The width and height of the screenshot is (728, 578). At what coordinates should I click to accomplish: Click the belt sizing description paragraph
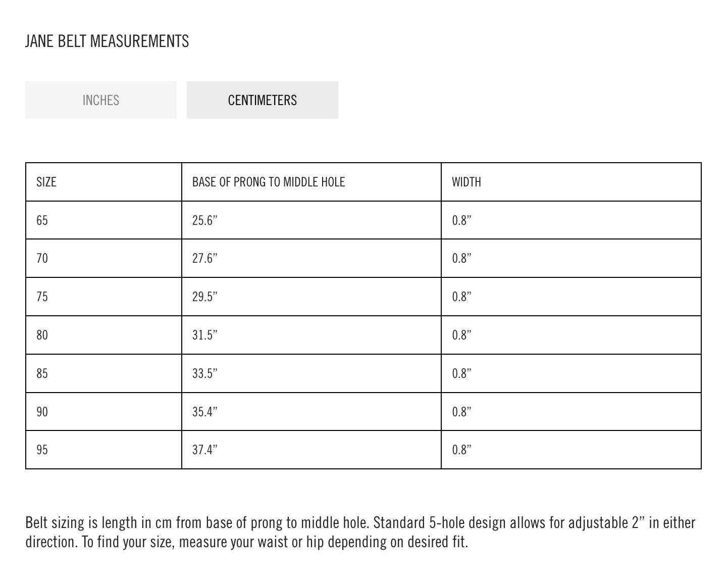360,532
